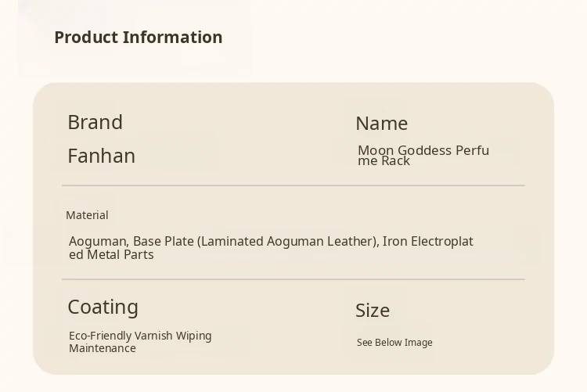Click the Fanhan brand value
The width and height of the screenshot is (587, 392).
click(x=101, y=156)
